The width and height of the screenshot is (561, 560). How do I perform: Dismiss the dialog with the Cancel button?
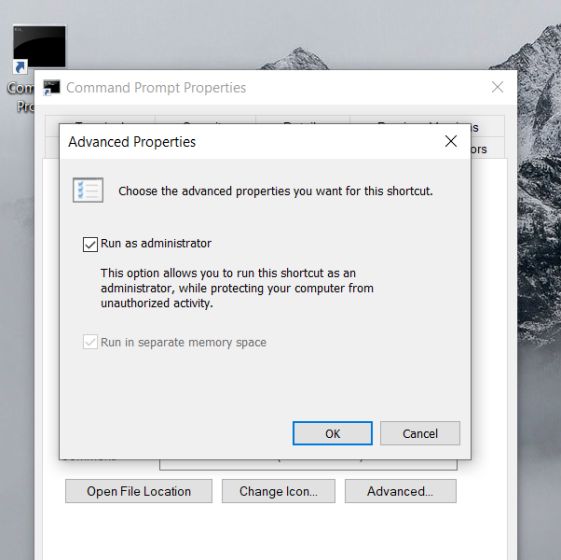click(x=420, y=433)
